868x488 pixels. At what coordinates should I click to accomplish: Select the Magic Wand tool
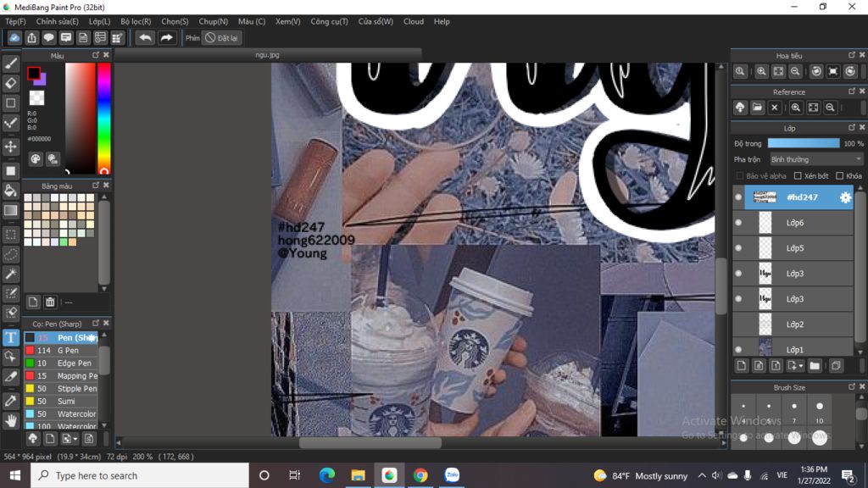pos(10,274)
